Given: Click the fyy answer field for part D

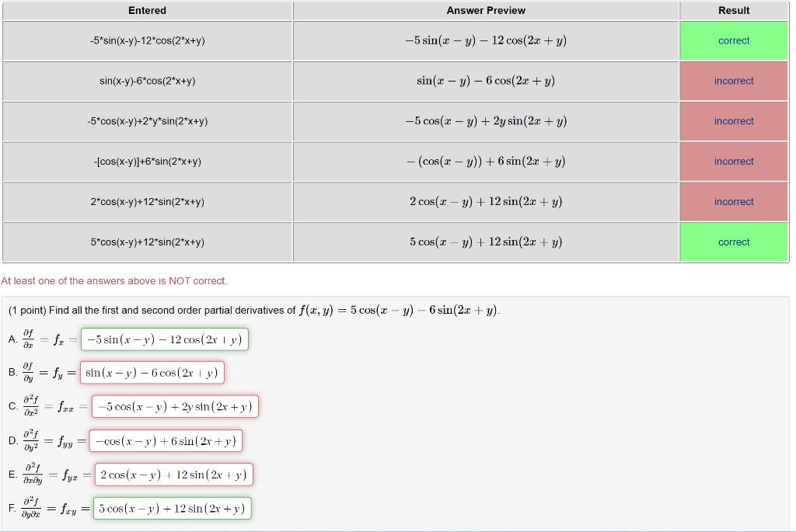Looking at the screenshot, I should coord(166,440).
